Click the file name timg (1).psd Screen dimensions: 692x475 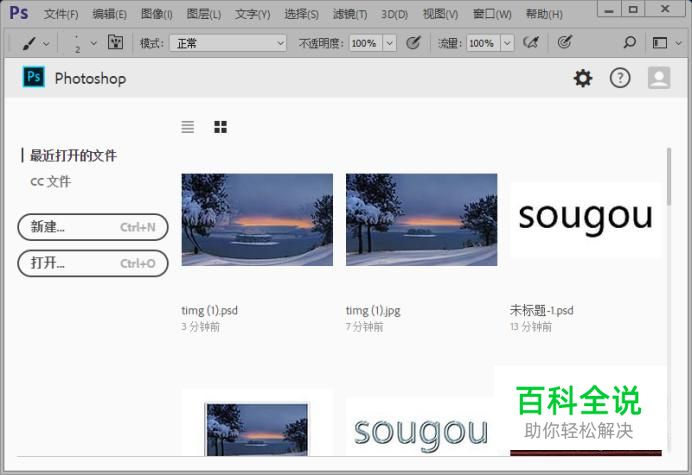click(210, 310)
